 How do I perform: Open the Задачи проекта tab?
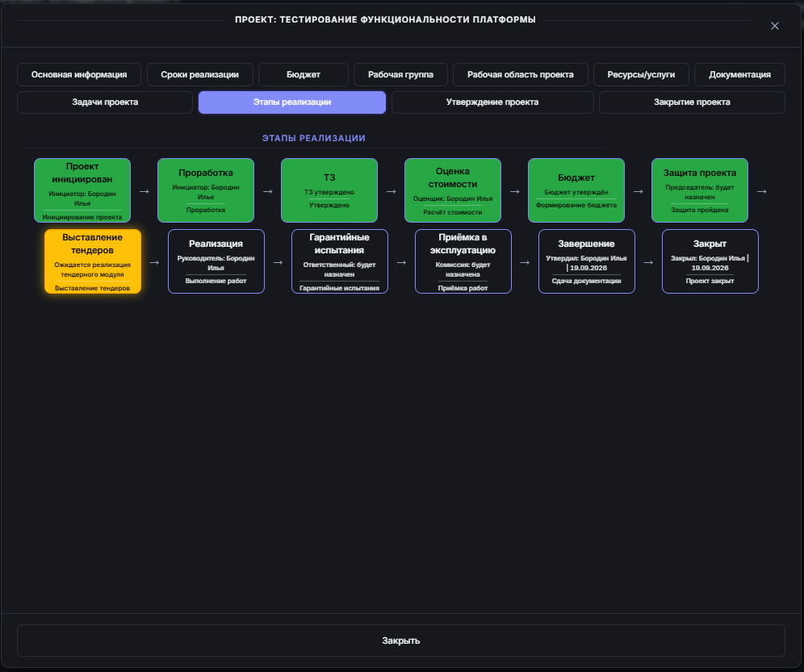point(105,102)
